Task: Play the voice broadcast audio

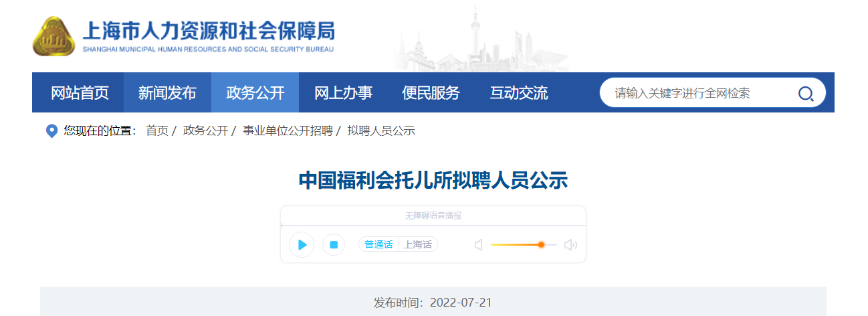Action: point(302,244)
